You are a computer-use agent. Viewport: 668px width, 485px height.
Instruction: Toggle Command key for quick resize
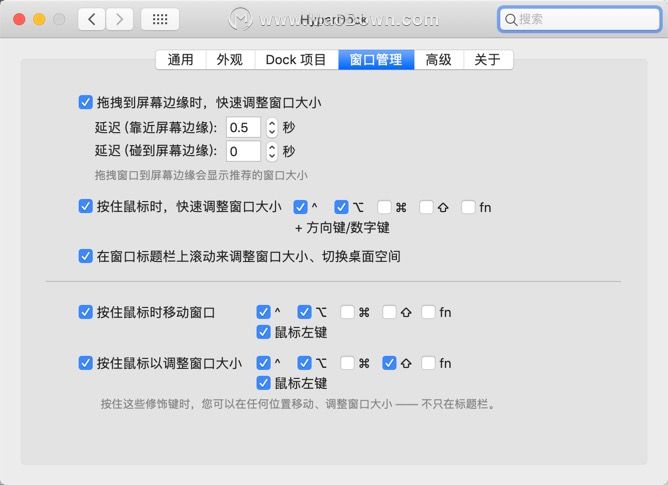click(x=384, y=208)
